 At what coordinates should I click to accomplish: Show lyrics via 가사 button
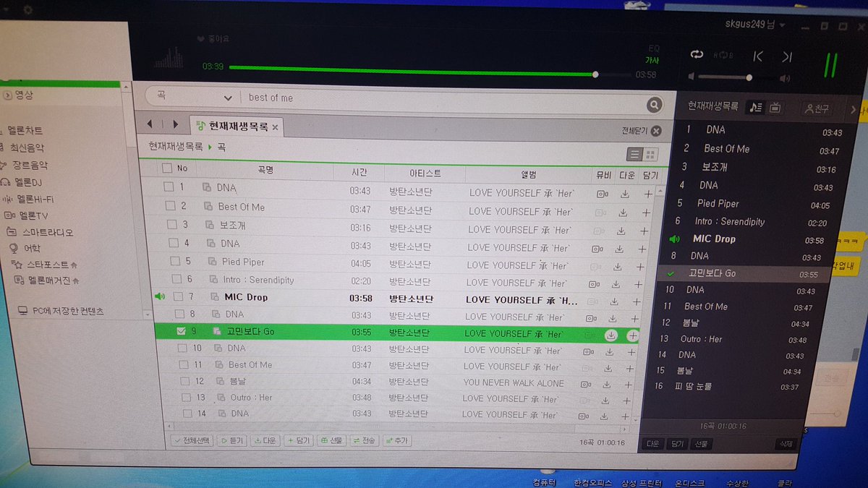point(652,60)
